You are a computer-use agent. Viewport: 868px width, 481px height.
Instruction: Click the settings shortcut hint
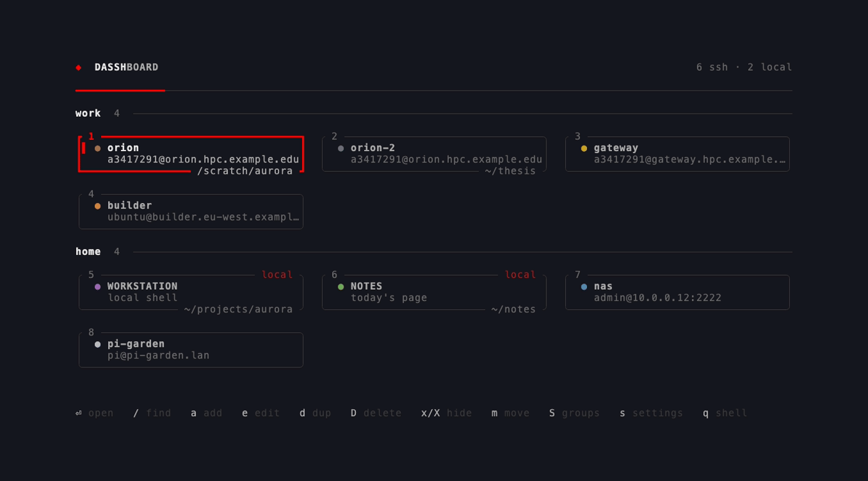click(651, 413)
